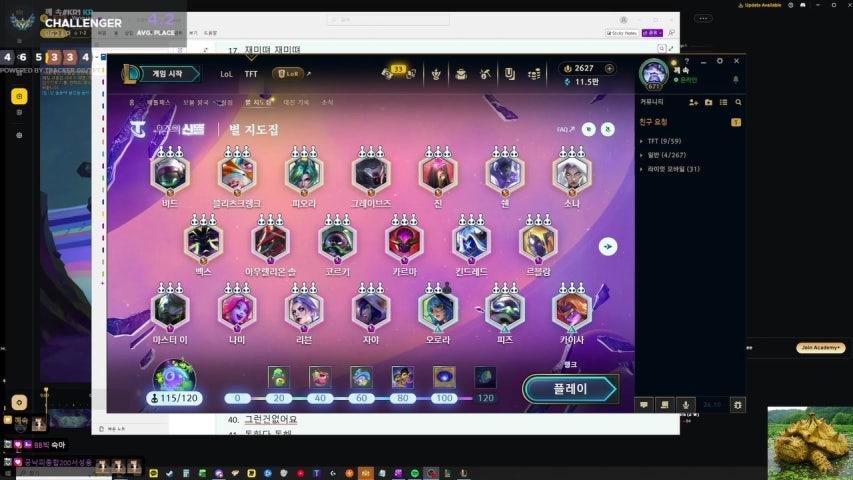Open the crafting hammer loot icon
853x480 pixels.
pyautogui.click(x=485, y=74)
